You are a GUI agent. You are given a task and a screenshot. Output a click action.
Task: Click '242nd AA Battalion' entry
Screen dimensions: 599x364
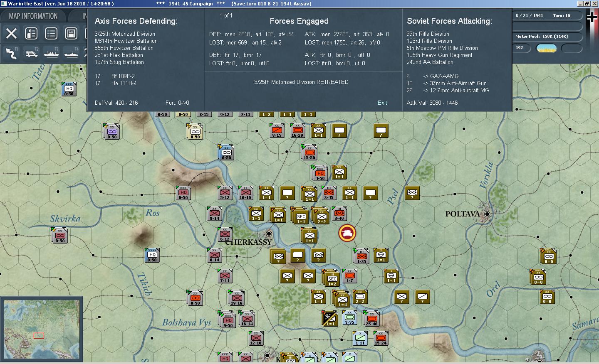coord(430,62)
